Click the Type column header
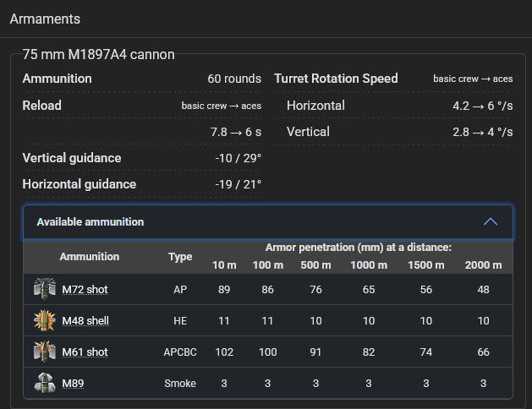 180,257
